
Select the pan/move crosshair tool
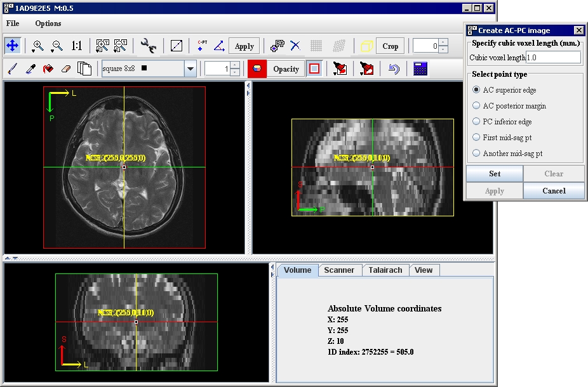point(12,46)
